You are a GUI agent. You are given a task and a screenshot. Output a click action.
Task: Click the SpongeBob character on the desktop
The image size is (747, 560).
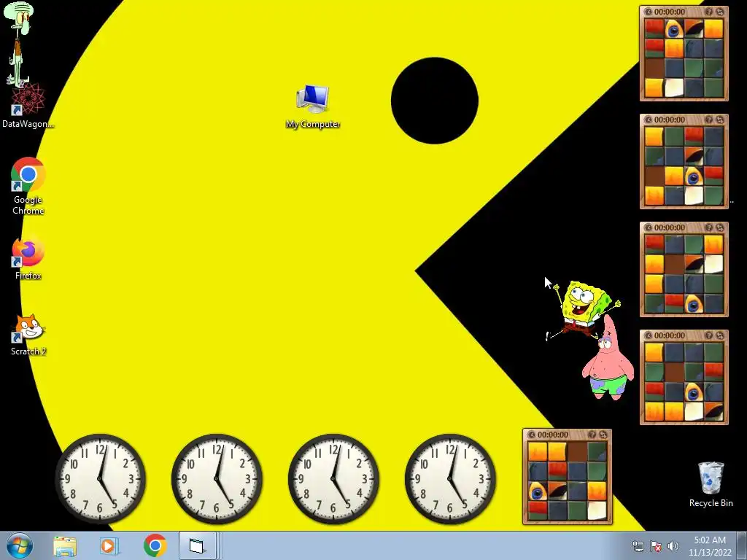tap(584, 309)
